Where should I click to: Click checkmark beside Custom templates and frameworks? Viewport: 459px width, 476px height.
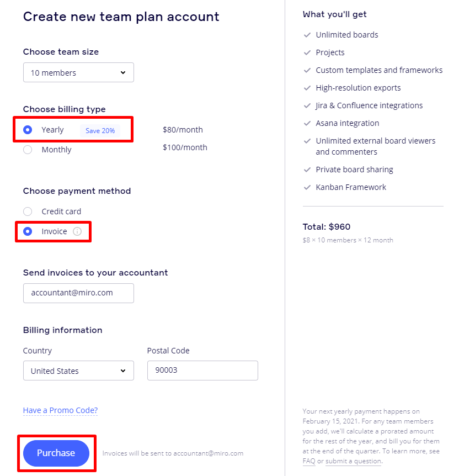[307, 70]
